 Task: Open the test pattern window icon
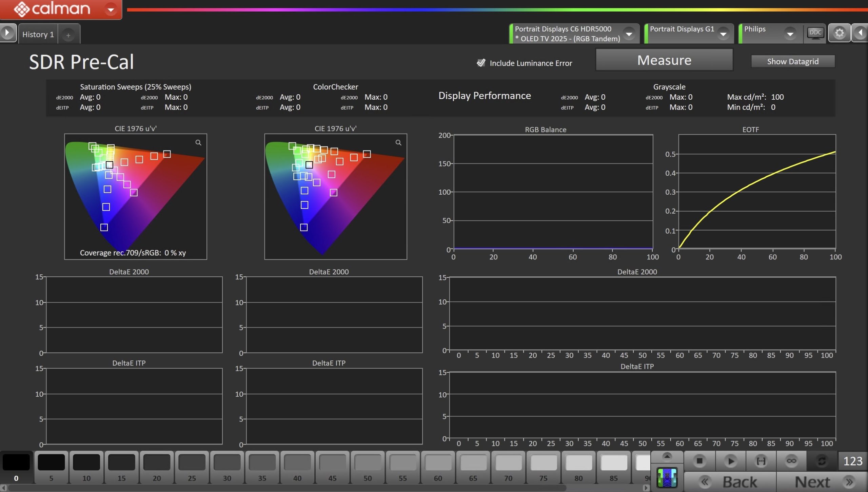point(667,477)
